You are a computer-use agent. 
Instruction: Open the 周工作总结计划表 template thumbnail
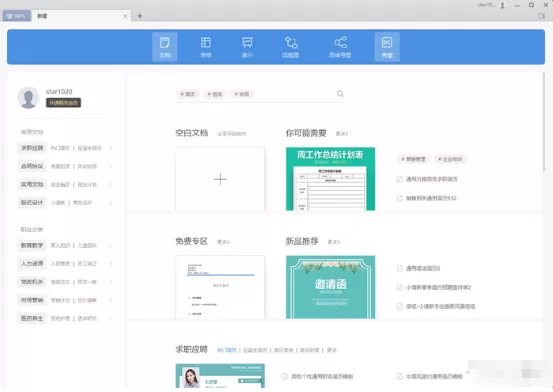tap(330, 179)
